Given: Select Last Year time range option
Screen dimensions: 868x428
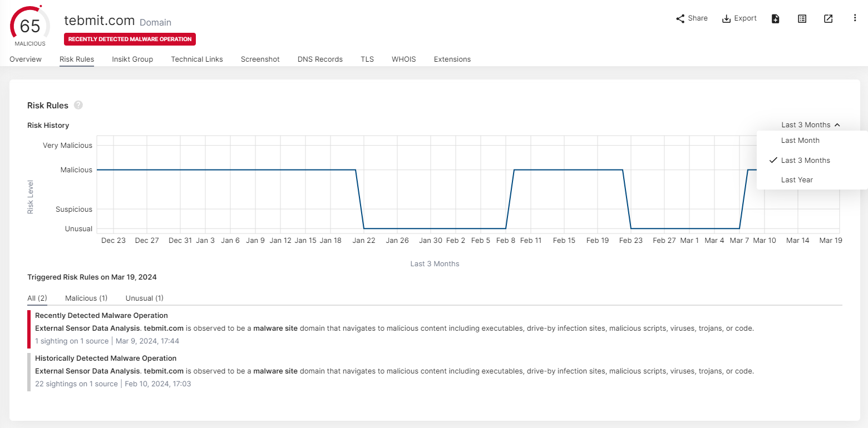Looking at the screenshot, I should pos(797,180).
